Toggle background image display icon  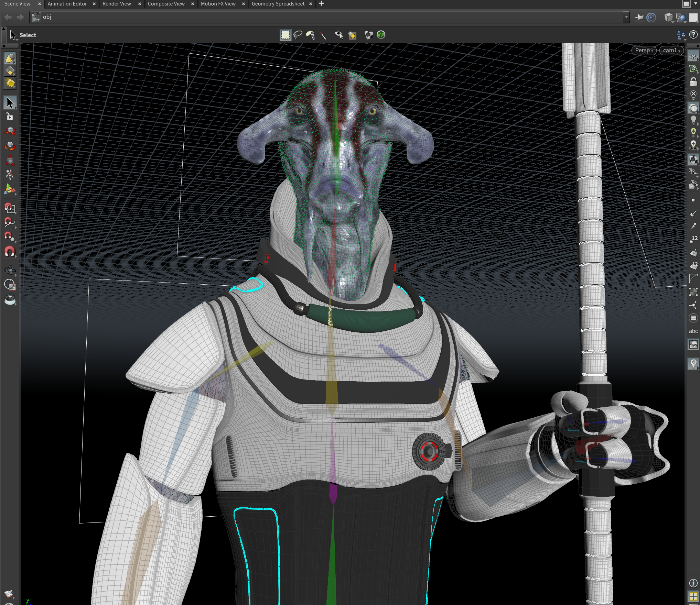click(693, 344)
